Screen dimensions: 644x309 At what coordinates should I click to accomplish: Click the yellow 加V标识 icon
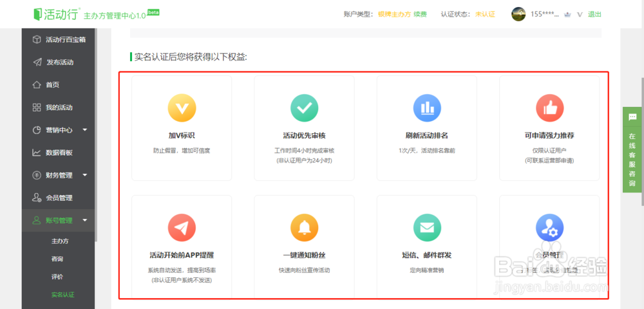[x=182, y=108]
